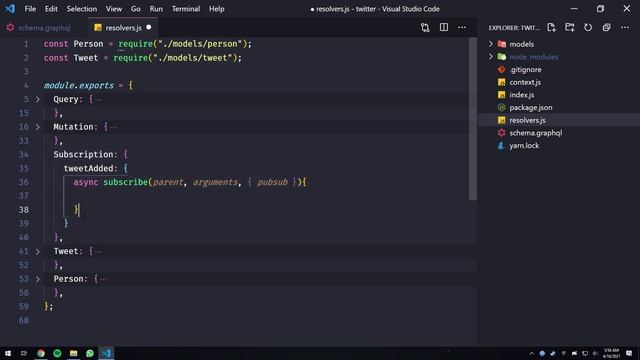640x360 pixels.
Task: Open Task View from taskbar
Action: point(24,353)
